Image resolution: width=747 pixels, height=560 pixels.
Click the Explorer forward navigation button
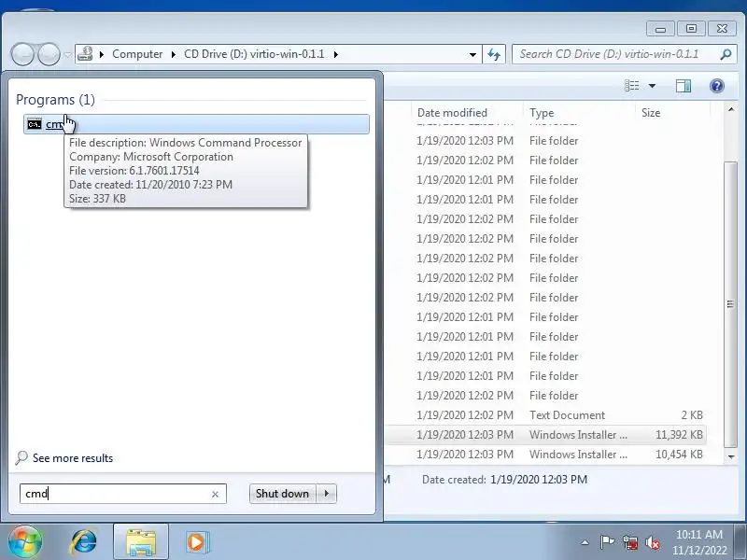tap(49, 54)
